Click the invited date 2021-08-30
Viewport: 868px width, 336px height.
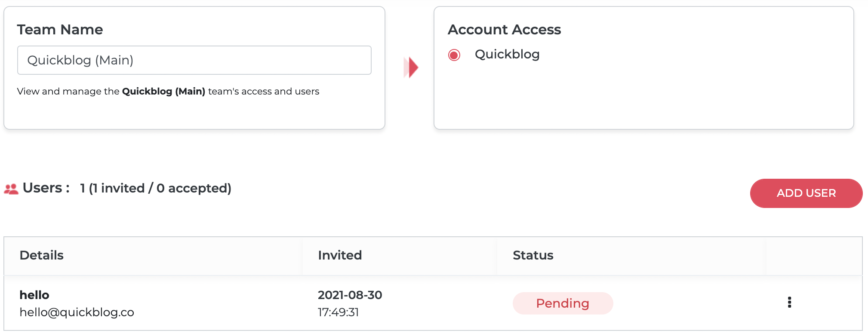tap(350, 295)
